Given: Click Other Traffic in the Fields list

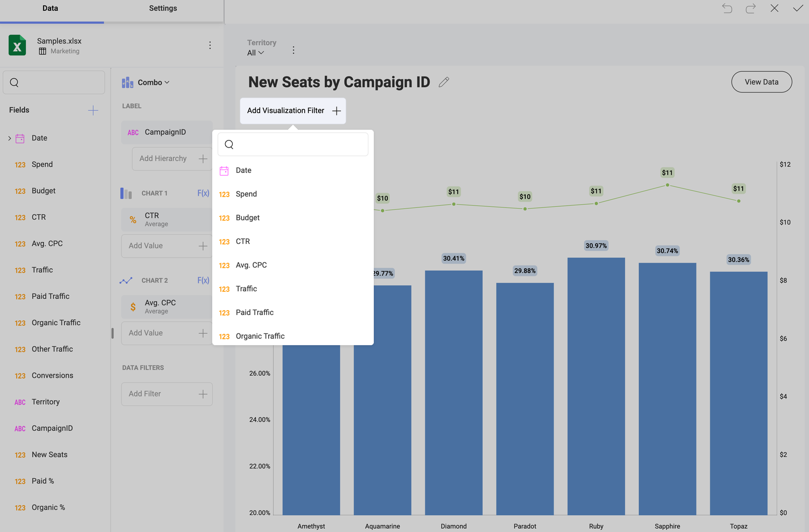Looking at the screenshot, I should 52,349.
